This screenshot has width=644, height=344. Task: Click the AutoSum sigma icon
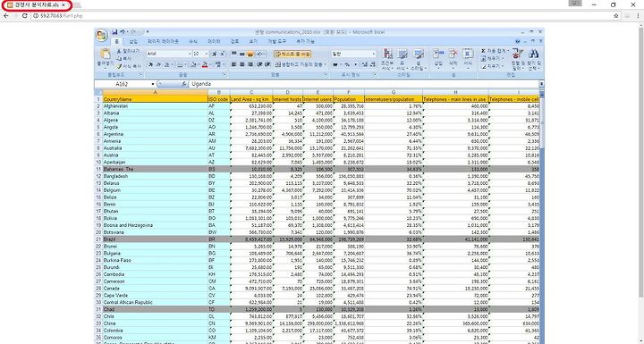click(483, 51)
